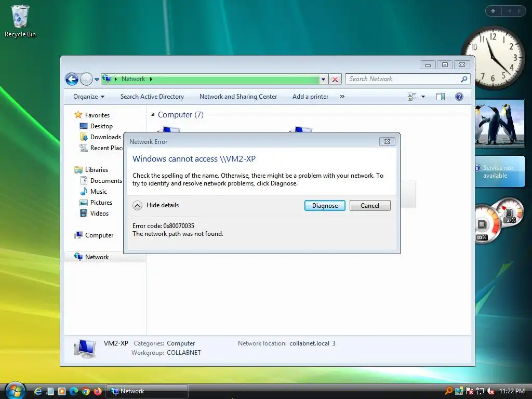The image size is (532, 399).
Task: Open Explorer help icon
Action: pos(459,97)
